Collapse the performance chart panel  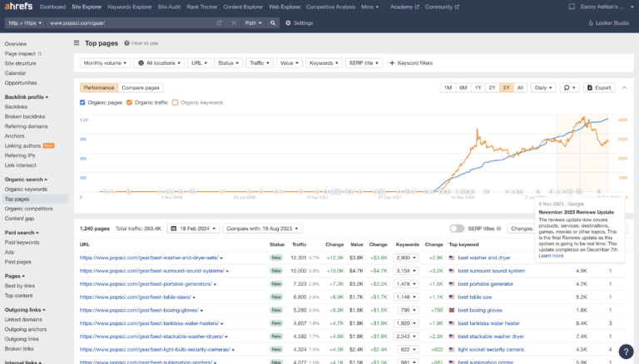click(x=624, y=87)
